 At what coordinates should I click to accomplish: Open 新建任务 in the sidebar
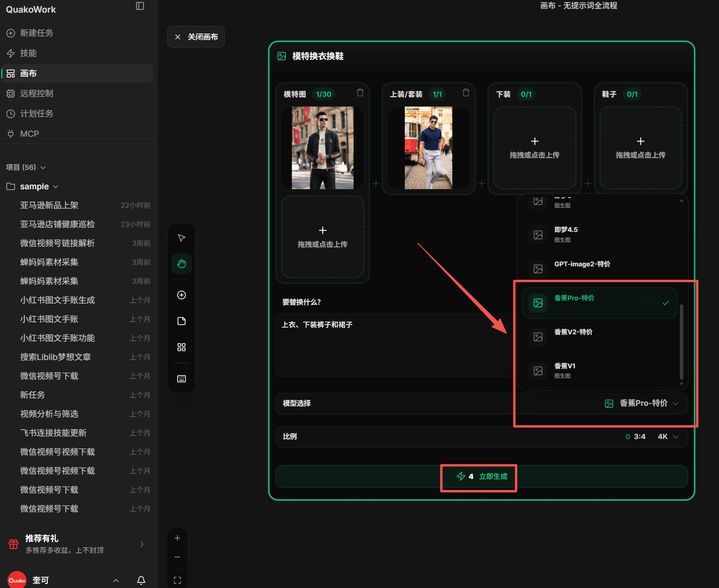[77, 33]
